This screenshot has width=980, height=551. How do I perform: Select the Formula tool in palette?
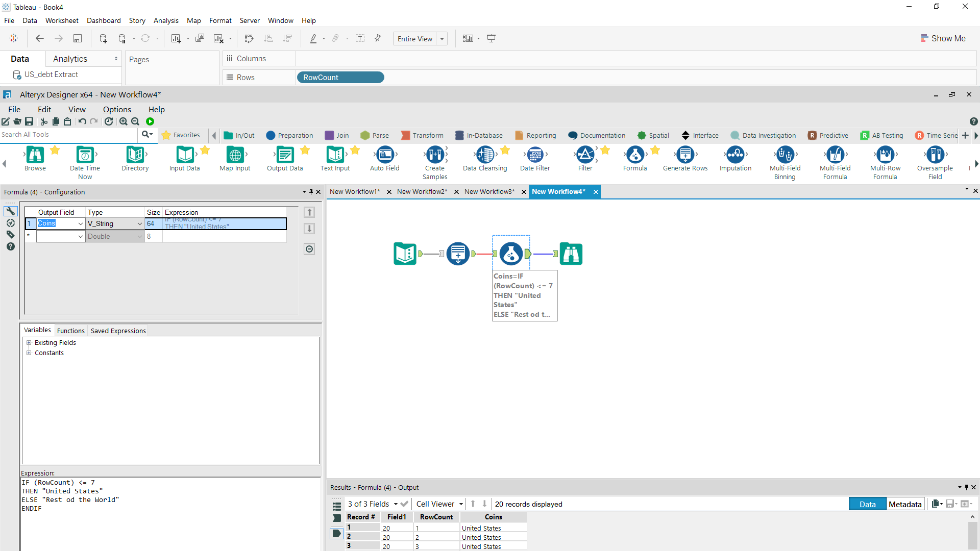(634, 155)
